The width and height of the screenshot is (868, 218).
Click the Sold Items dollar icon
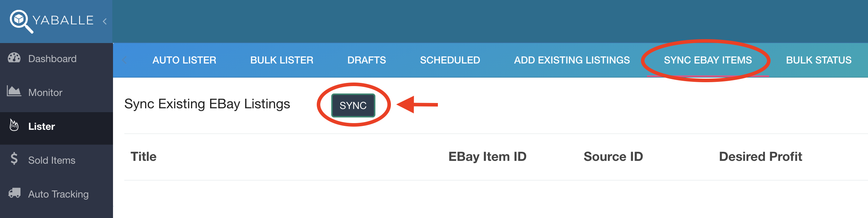14,159
